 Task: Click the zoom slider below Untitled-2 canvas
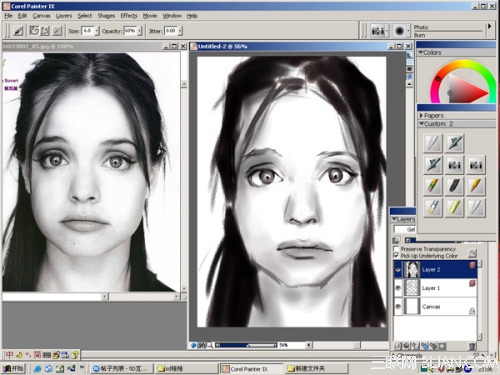coord(246,345)
